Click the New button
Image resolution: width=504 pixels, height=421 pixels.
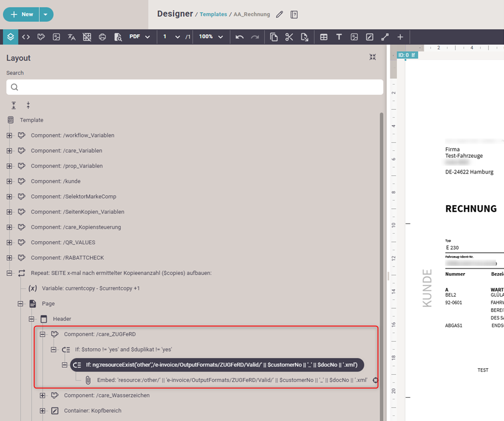(x=22, y=15)
